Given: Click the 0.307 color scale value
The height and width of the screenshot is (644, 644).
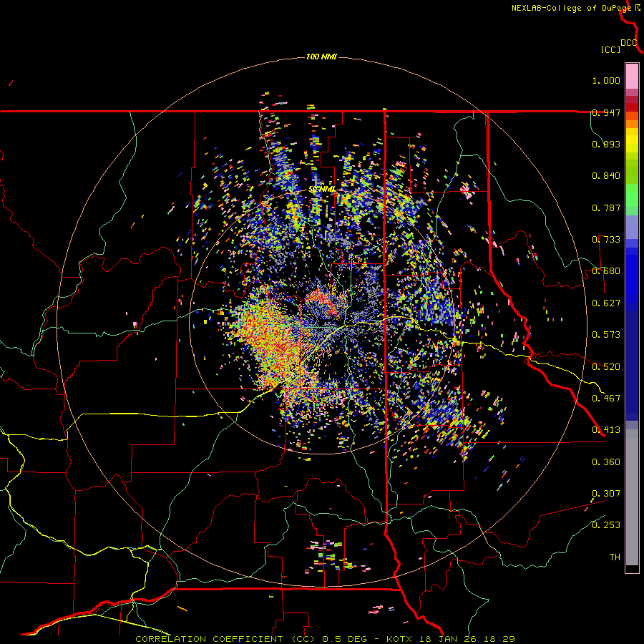Looking at the screenshot, I should coord(606,494).
